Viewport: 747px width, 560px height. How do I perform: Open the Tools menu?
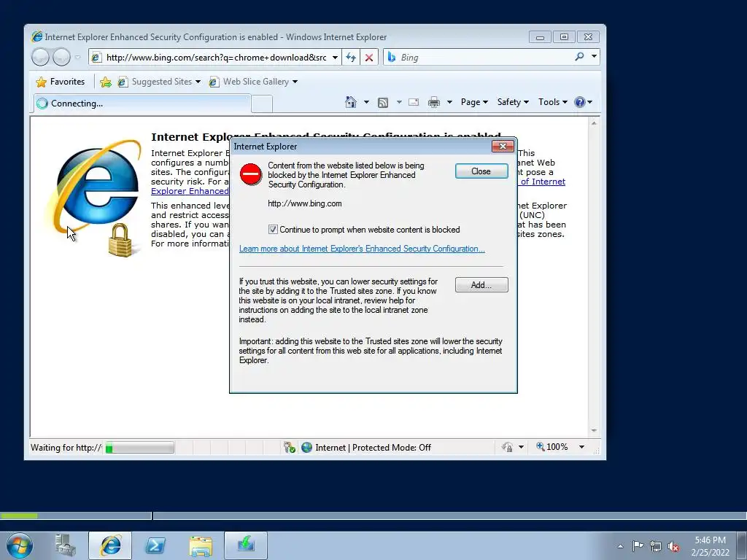pos(553,102)
